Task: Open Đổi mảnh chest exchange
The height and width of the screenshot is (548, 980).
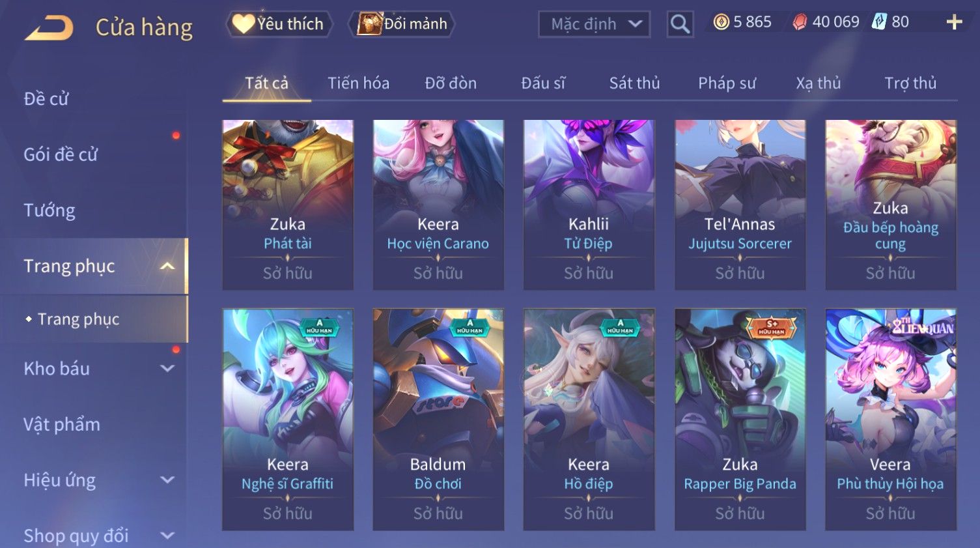Action: click(402, 24)
